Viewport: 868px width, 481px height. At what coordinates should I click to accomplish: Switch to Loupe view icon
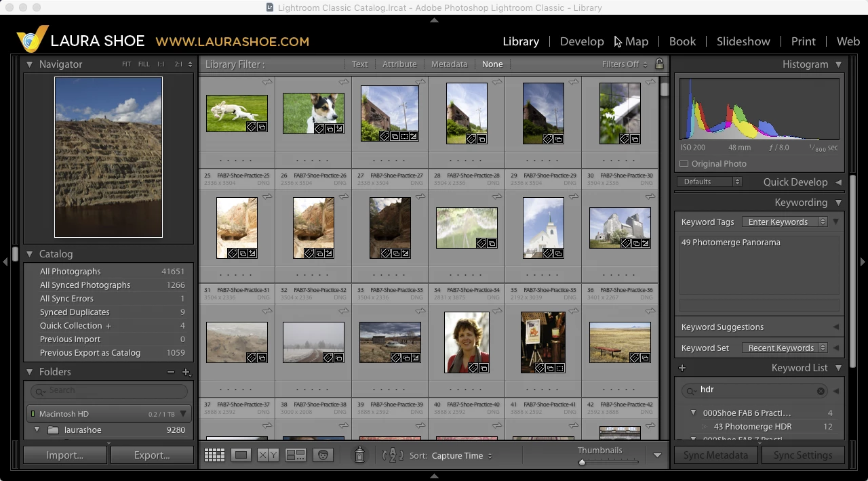241,455
